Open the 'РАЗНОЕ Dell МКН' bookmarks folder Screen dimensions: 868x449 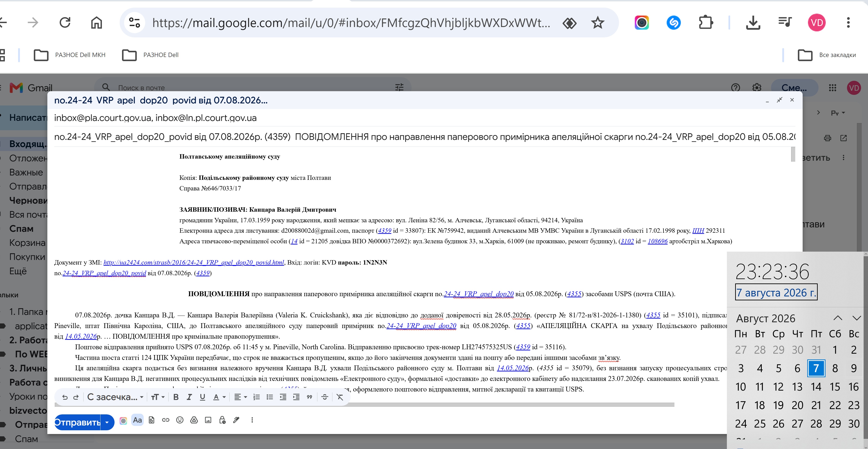click(x=70, y=55)
